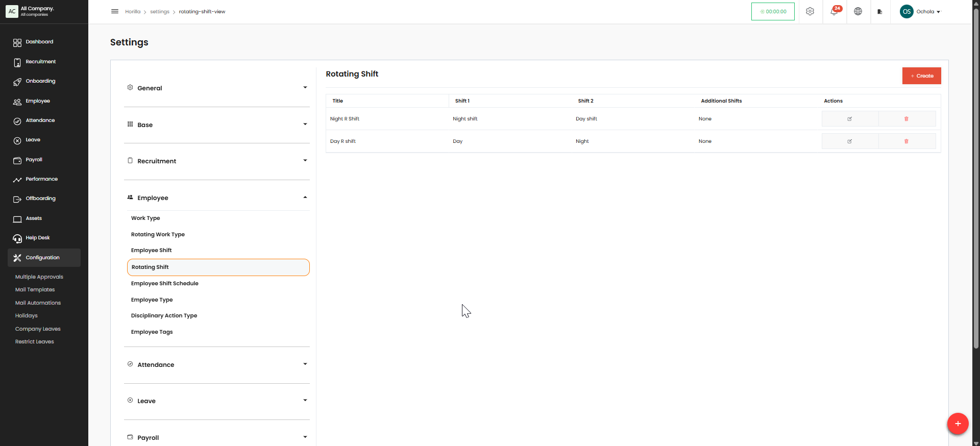Select Rotating Work Type in settings menu
The height and width of the screenshot is (446, 980).
pos(158,234)
